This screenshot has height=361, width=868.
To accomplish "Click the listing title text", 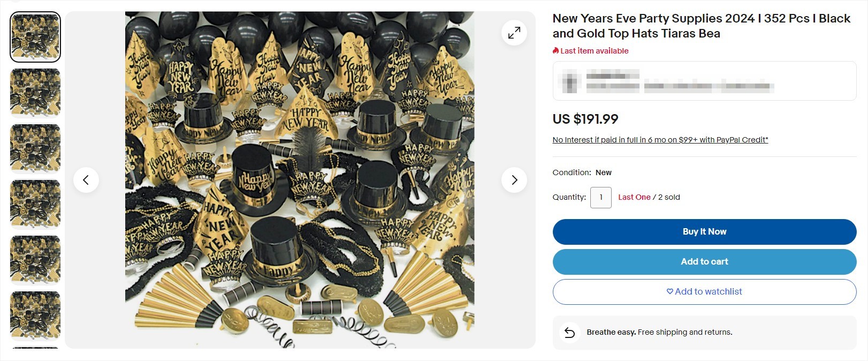I will (696, 26).
